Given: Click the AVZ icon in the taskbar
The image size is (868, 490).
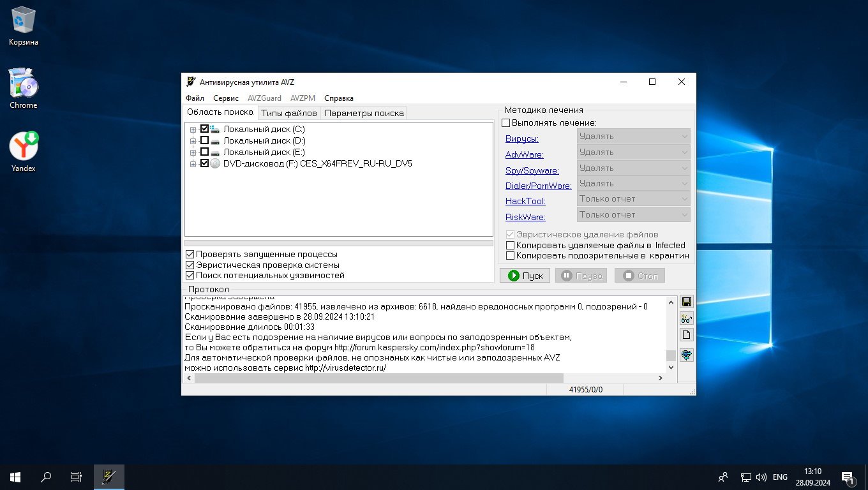Looking at the screenshot, I should [x=109, y=477].
